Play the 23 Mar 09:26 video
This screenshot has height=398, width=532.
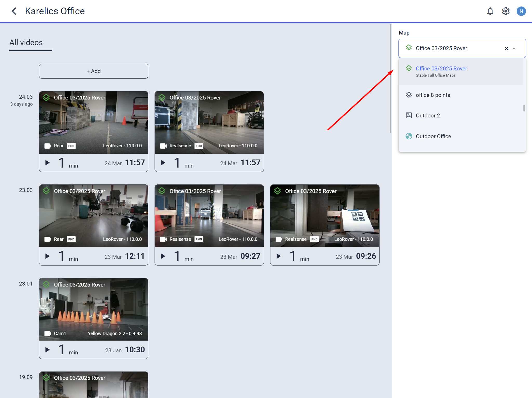pos(278,256)
